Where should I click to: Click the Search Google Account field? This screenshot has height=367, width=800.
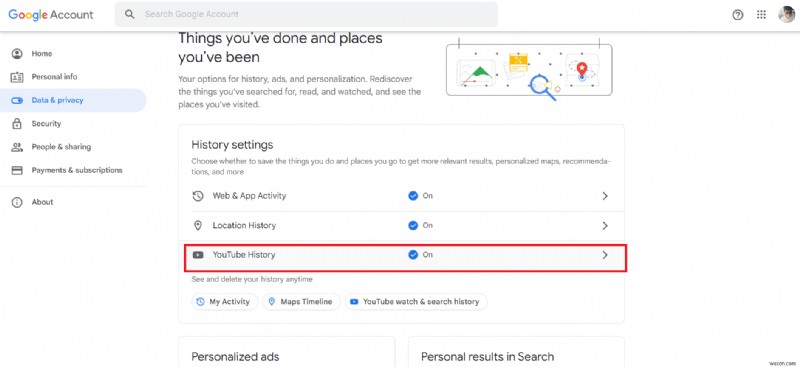[306, 14]
